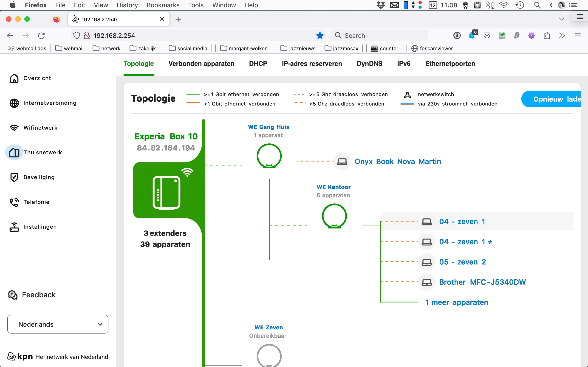Open the Nederlands language dropdown
This screenshot has height=367, width=588.
coord(58,324)
